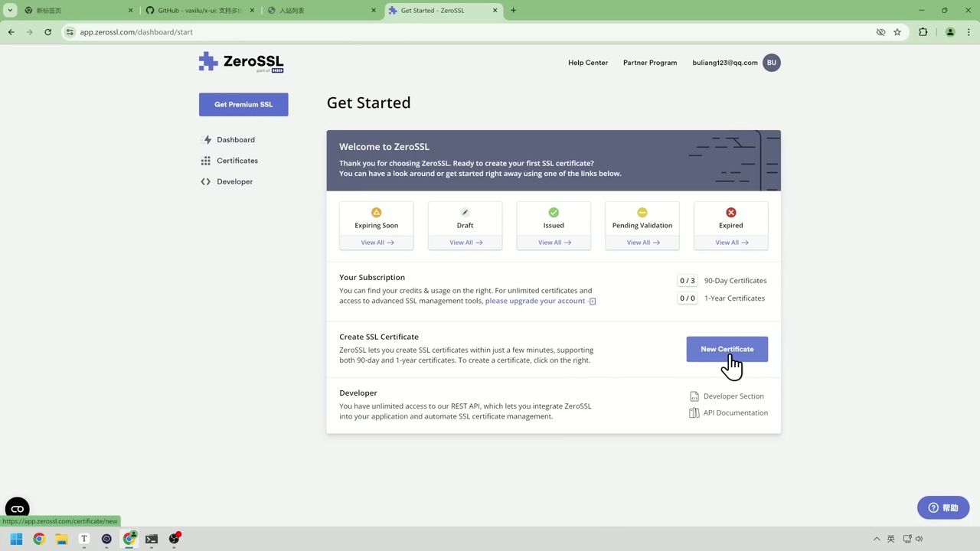Click the ZeroSSL logo

click(x=240, y=62)
